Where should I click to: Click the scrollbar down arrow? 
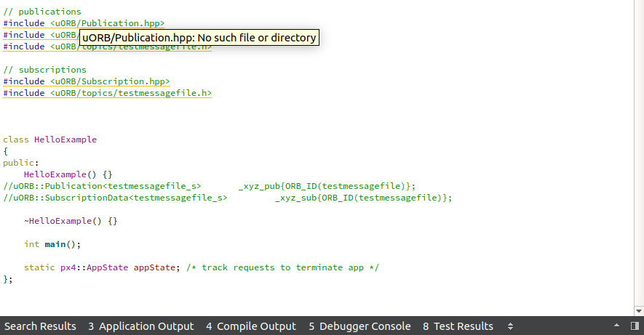[x=639, y=311]
